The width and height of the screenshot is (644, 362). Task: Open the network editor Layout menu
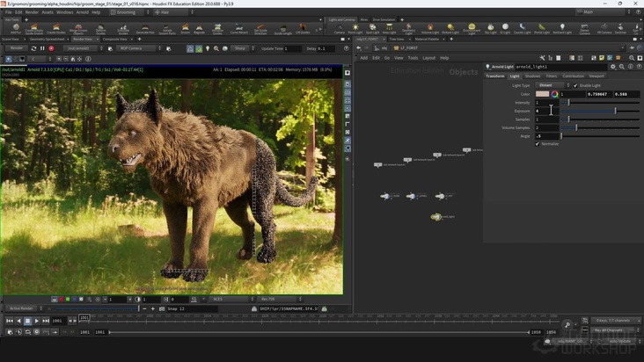(428, 58)
